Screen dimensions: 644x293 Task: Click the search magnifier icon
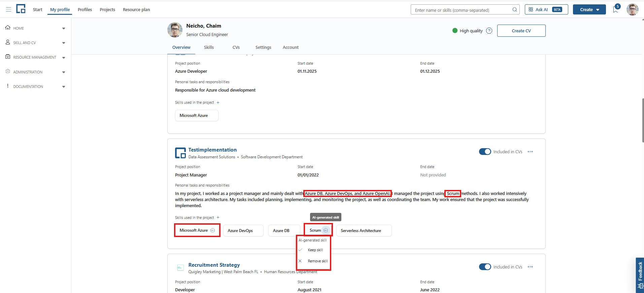[515, 10]
